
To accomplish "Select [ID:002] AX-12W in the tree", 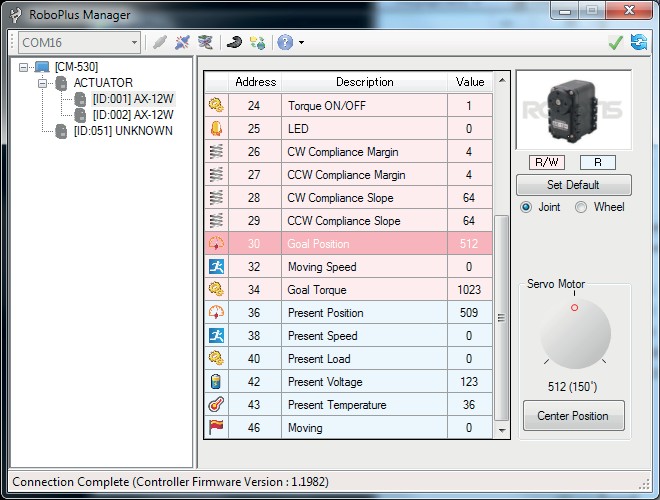I will 132,115.
